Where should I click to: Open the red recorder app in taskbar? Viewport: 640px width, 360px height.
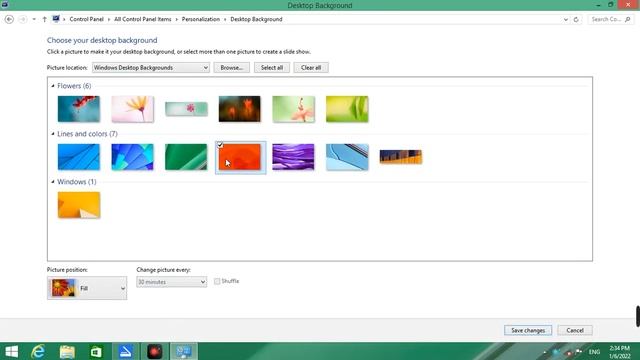[x=155, y=351]
